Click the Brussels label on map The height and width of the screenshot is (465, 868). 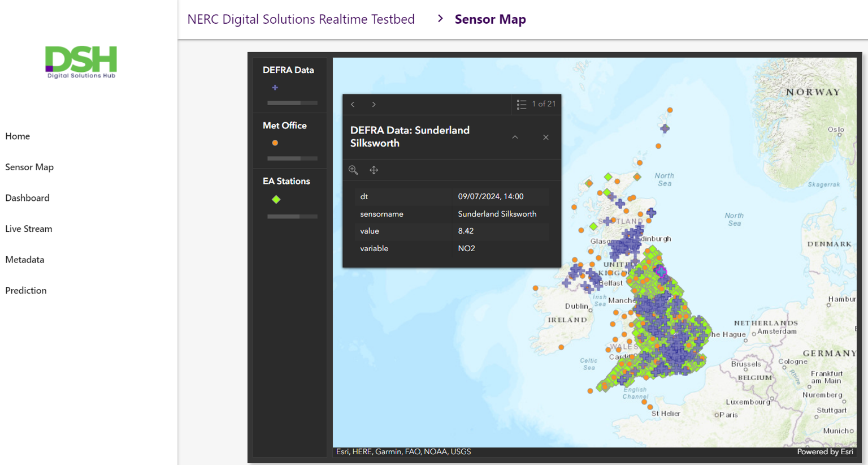coord(746,364)
